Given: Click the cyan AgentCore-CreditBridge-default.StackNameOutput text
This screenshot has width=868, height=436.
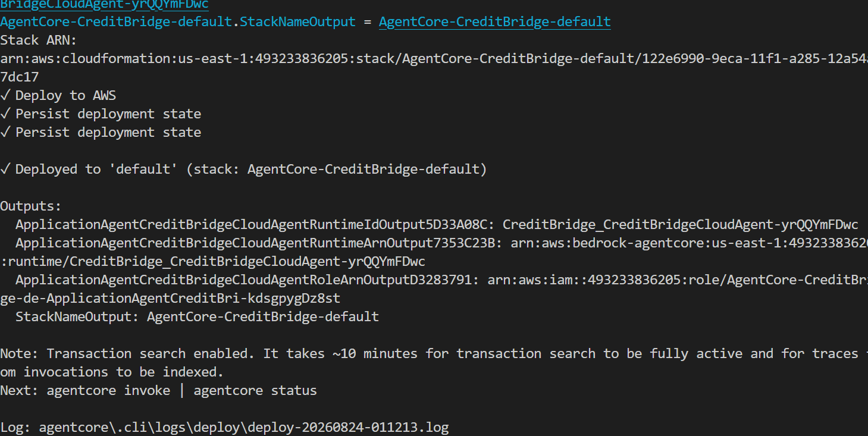Looking at the screenshot, I should pyautogui.click(x=178, y=22).
